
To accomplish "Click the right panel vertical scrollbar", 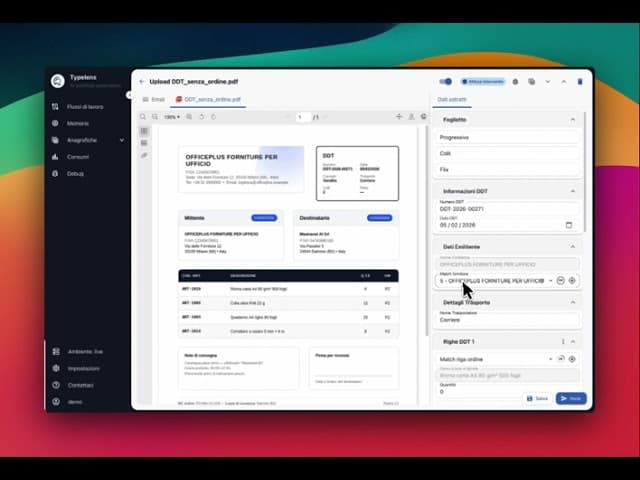I will (585, 171).
